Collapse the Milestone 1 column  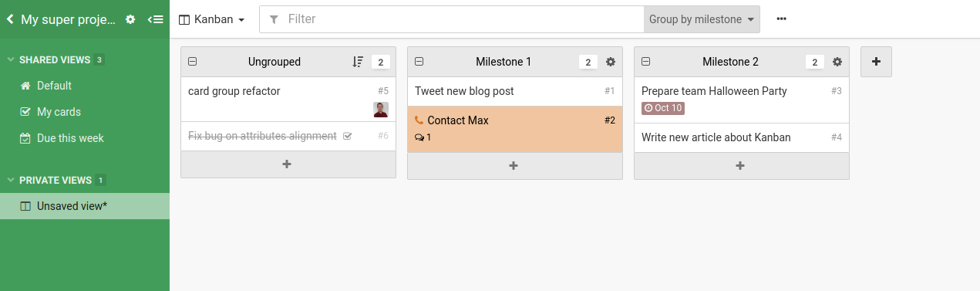(419, 62)
